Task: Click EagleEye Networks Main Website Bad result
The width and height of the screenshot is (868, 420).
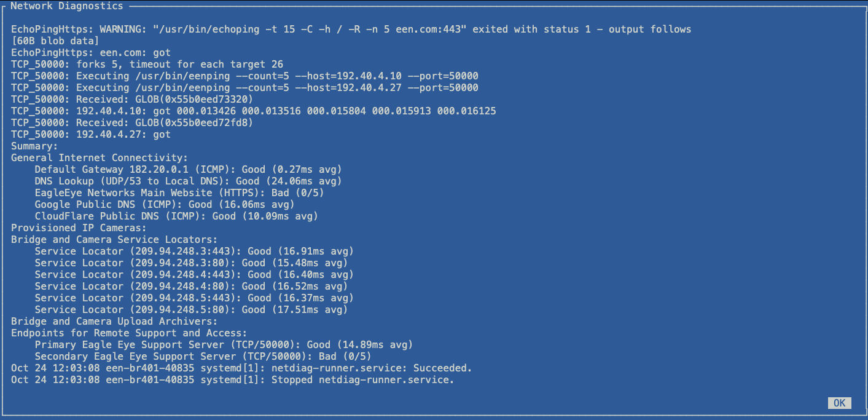Action: 179,193
